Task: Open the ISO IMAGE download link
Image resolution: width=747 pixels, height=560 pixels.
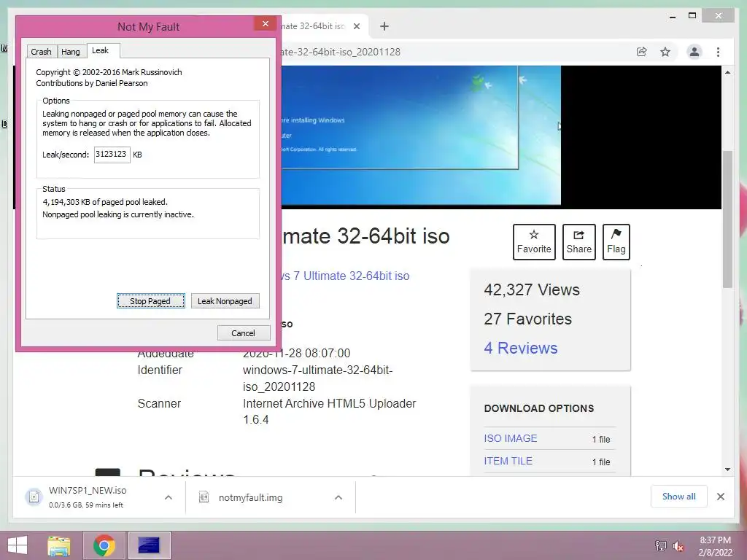Action: 510,438
